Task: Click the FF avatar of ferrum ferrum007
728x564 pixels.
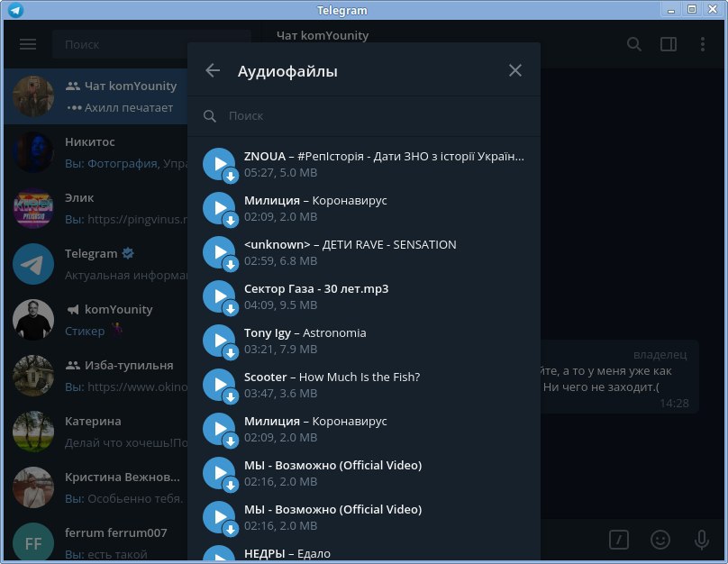Action: [x=33, y=542]
